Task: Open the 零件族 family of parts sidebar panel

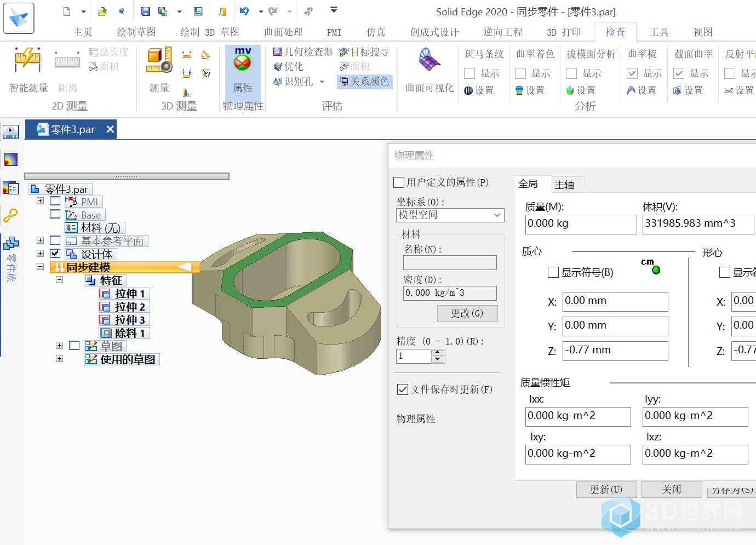Action: coord(10,259)
